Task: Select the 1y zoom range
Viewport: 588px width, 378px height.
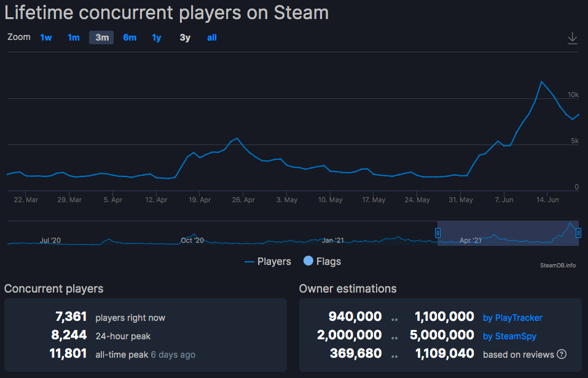Action: pyautogui.click(x=156, y=37)
